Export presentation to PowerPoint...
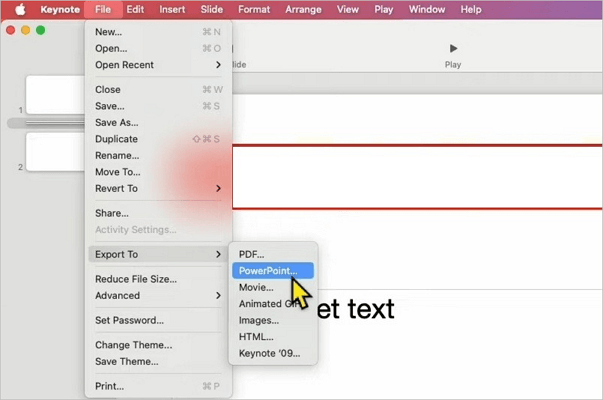This screenshot has width=603, height=400. (x=273, y=271)
